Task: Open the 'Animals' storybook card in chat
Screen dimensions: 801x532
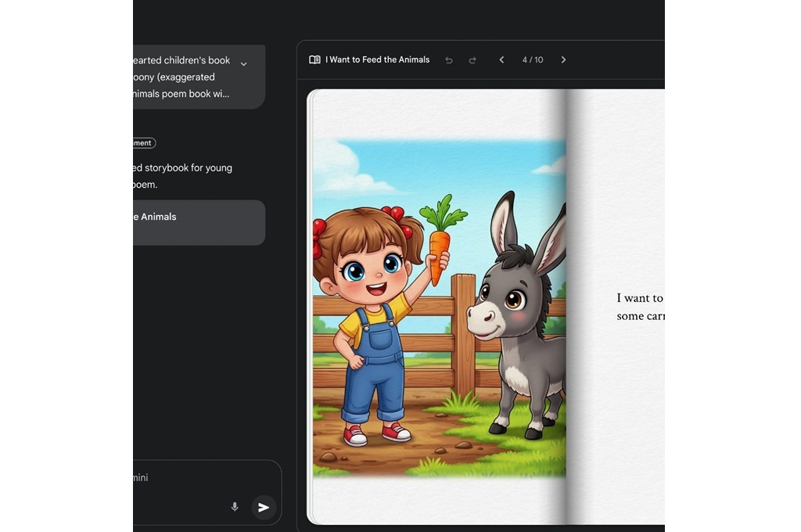Action: click(199, 223)
